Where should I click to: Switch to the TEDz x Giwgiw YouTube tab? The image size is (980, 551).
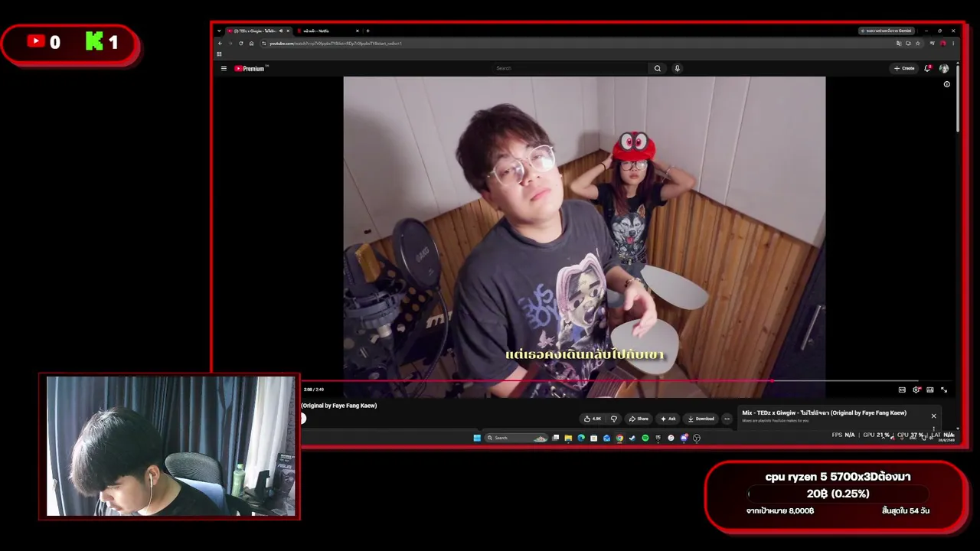pos(258,31)
